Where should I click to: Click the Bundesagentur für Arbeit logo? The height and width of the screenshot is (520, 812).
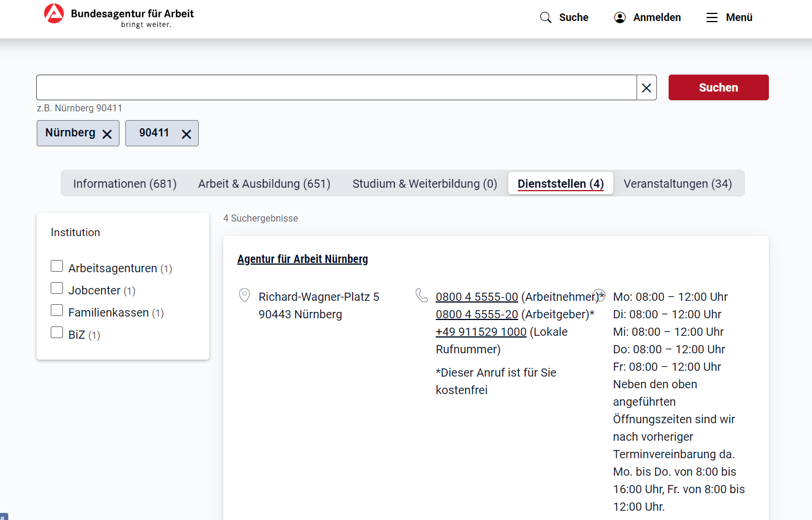(119, 15)
